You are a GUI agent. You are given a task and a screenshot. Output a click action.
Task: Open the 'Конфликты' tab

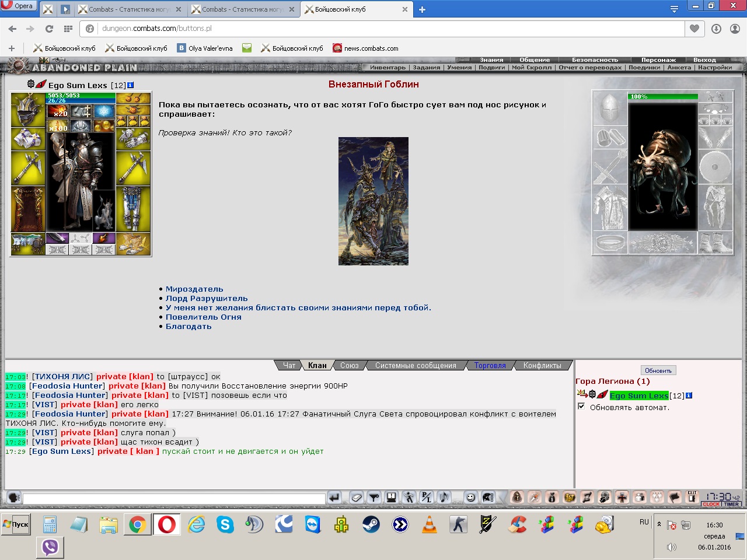542,366
